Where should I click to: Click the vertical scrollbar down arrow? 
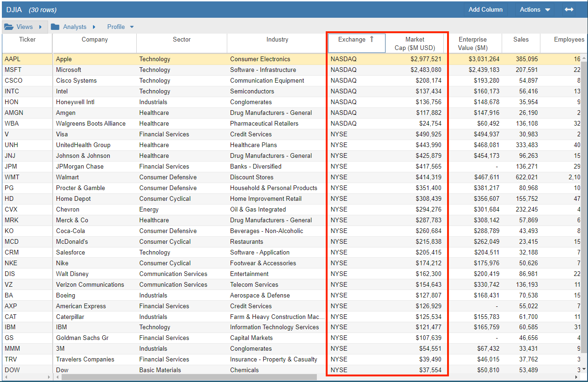click(x=584, y=369)
